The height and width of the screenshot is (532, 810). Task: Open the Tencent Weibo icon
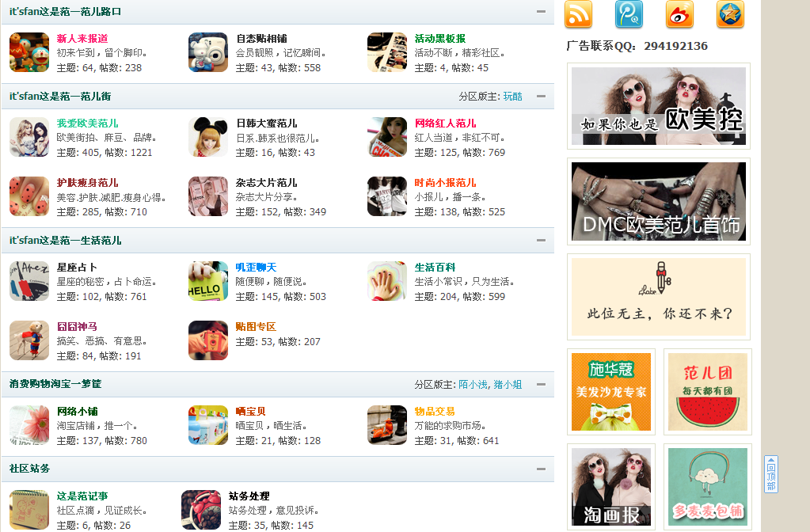coord(629,13)
